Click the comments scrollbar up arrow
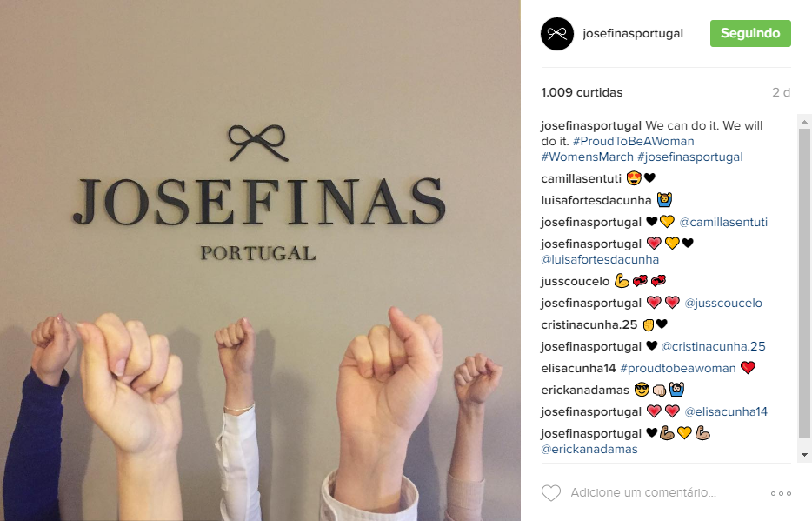This screenshot has height=521, width=812. click(804, 123)
